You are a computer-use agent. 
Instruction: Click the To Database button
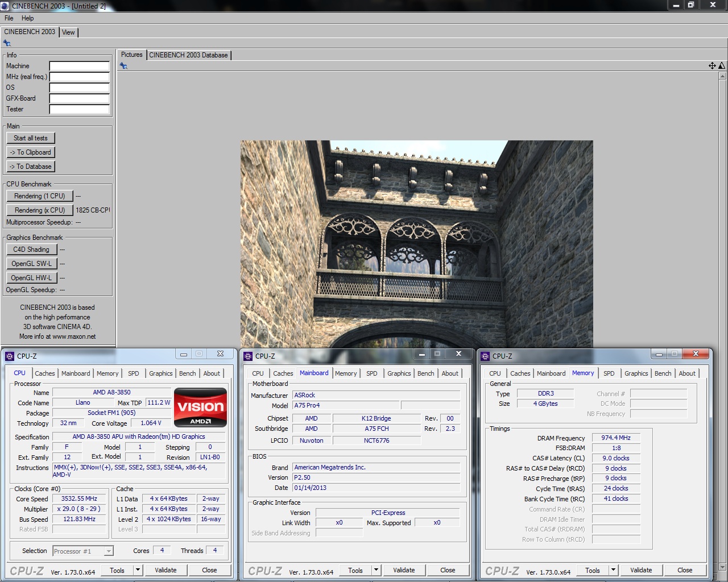31,167
